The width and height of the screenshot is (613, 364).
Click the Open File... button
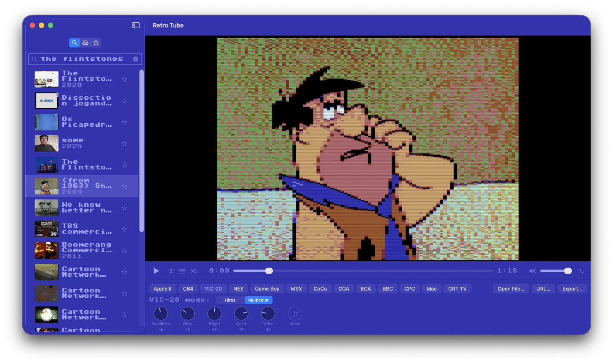click(x=511, y=289)
